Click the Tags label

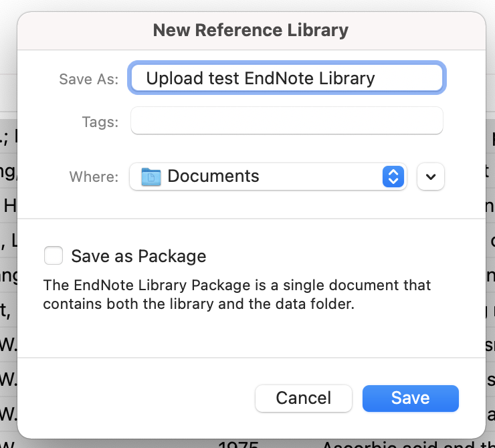pyautogui.click(x=100, y=122)
